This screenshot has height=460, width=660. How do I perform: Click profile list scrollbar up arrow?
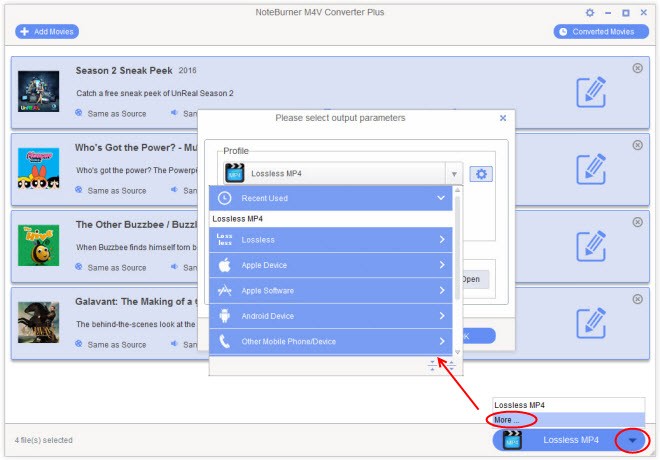pyautogui.click(x=458, y=190)
